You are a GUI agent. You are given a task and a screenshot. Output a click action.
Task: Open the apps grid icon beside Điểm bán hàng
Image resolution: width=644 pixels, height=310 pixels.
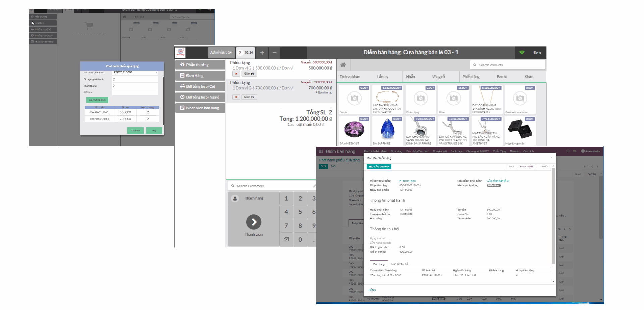coord(321,151)
